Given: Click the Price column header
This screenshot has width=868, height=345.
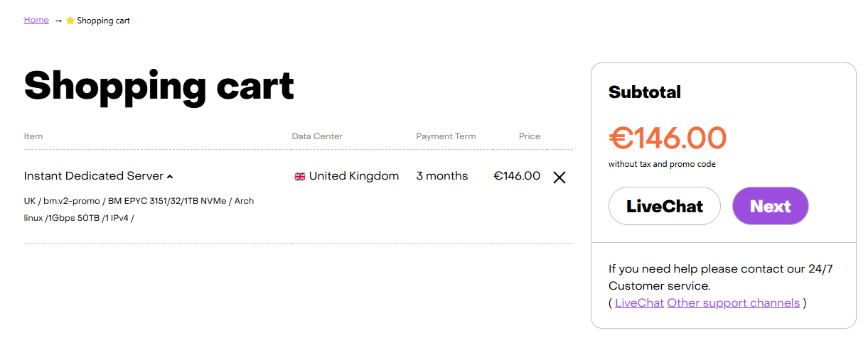Looking at the screenshot, I should point(530,136).
